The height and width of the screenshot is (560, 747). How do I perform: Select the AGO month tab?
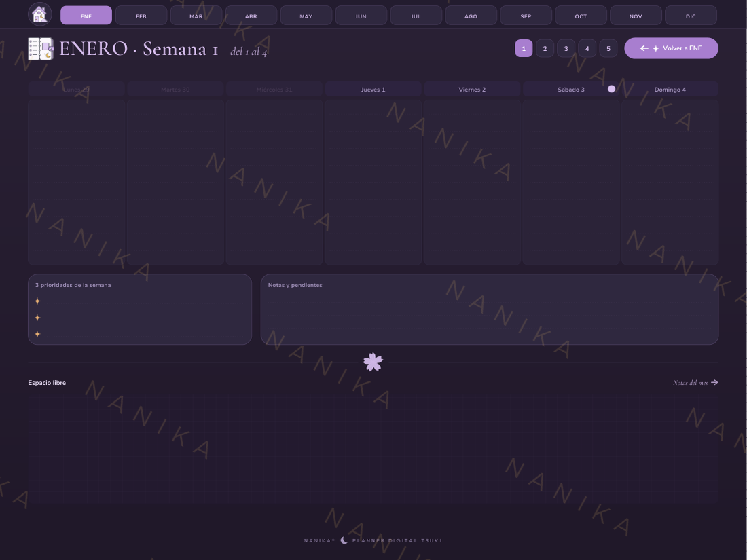(471, 16)
